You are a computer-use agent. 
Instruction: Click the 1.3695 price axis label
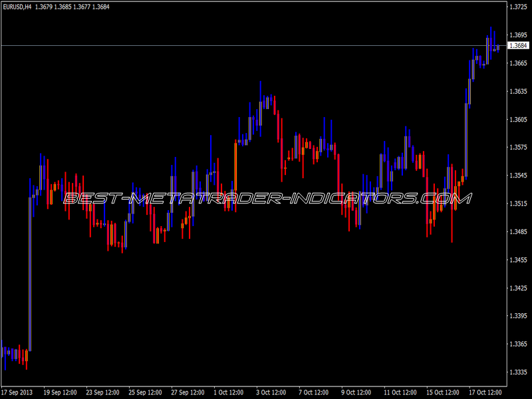(x=519, y=35)
